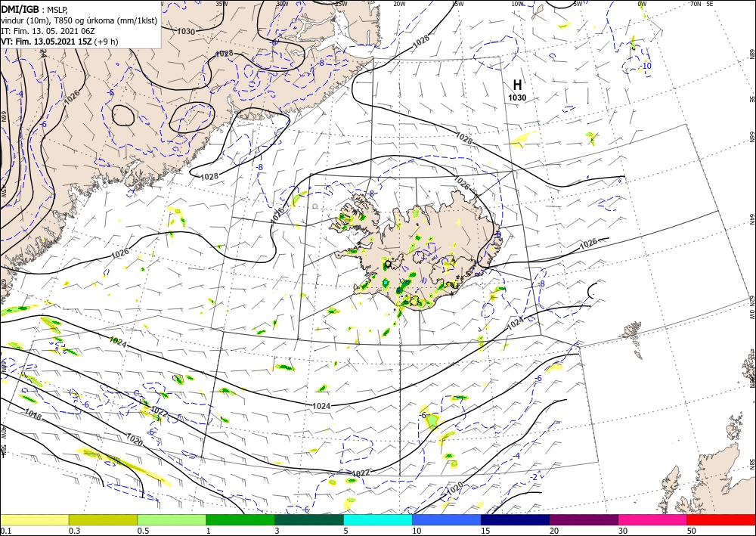
Task: Click the 1018 isobar label
Action: [x=33, y=414]
